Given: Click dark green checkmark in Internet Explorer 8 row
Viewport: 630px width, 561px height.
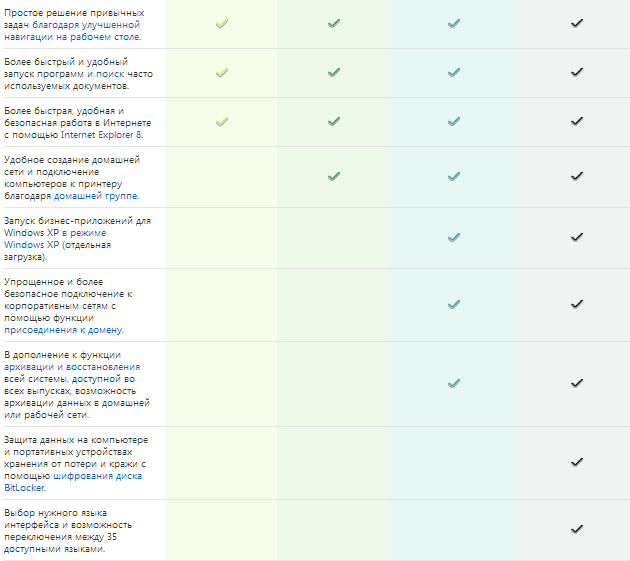Looking at the screenshot, I should [x=334, y=121].
